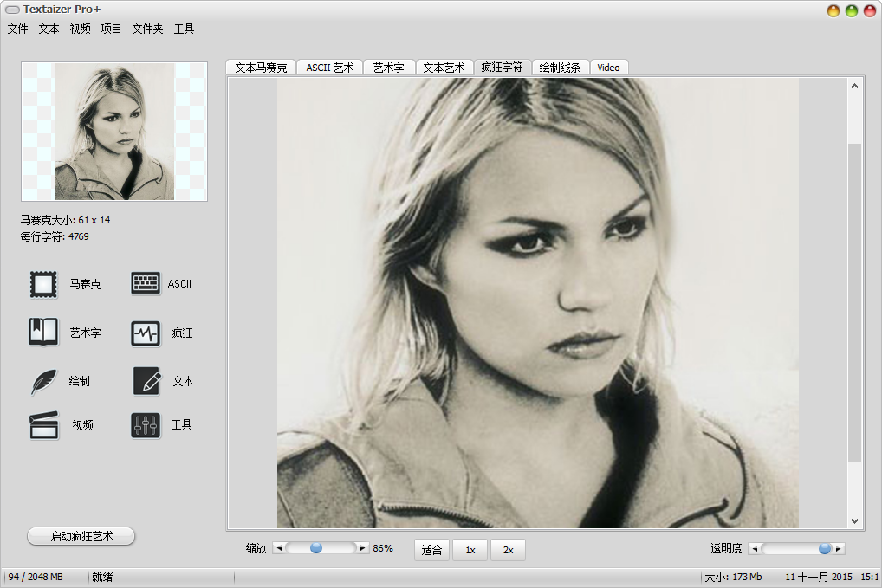Open the 疯狂 waveform icon
This screenshot has height=588, width=882.
146,333
